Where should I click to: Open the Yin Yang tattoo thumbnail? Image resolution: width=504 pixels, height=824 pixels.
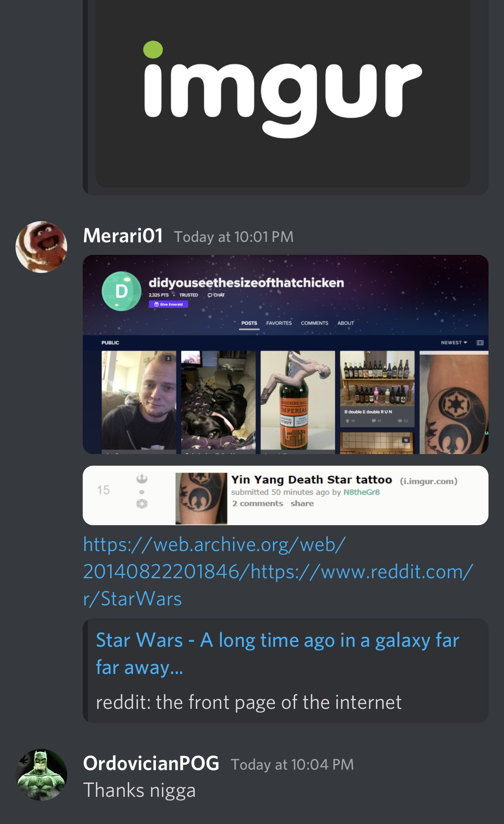click(x=454, y=402)
